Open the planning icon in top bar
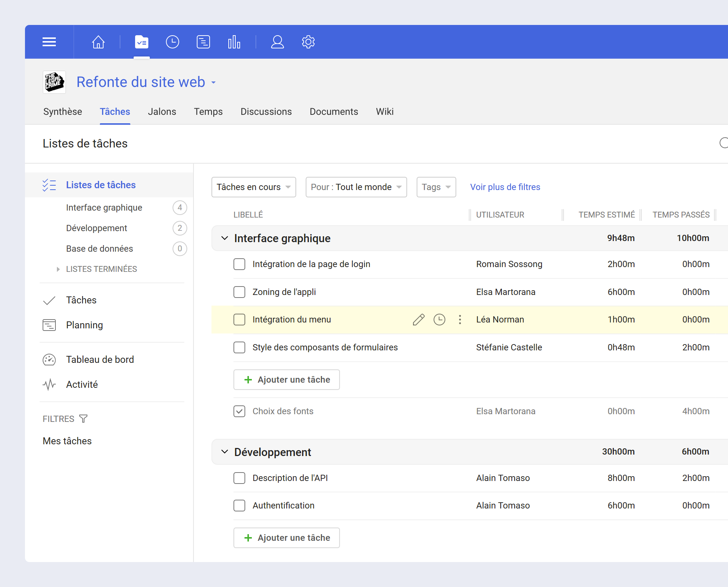This screenshot has width=728, height=587. click(x=203, y=42)
